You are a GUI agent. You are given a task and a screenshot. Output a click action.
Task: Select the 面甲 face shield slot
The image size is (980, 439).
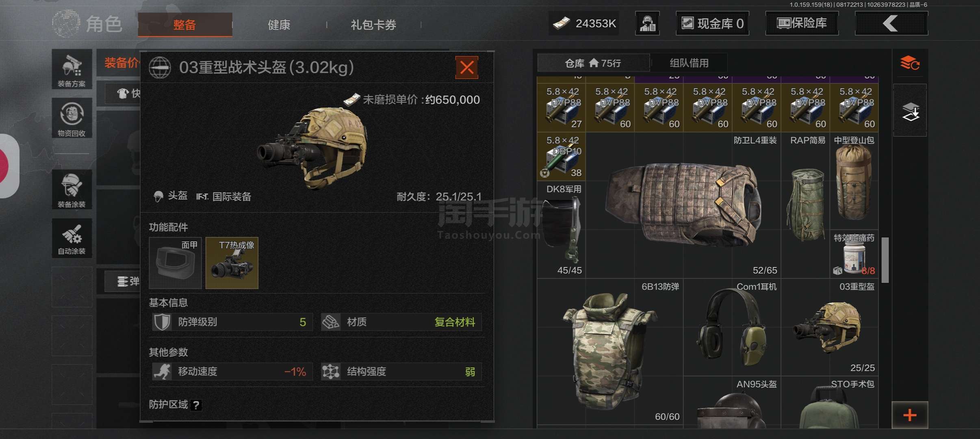click(x=175, y=263)
